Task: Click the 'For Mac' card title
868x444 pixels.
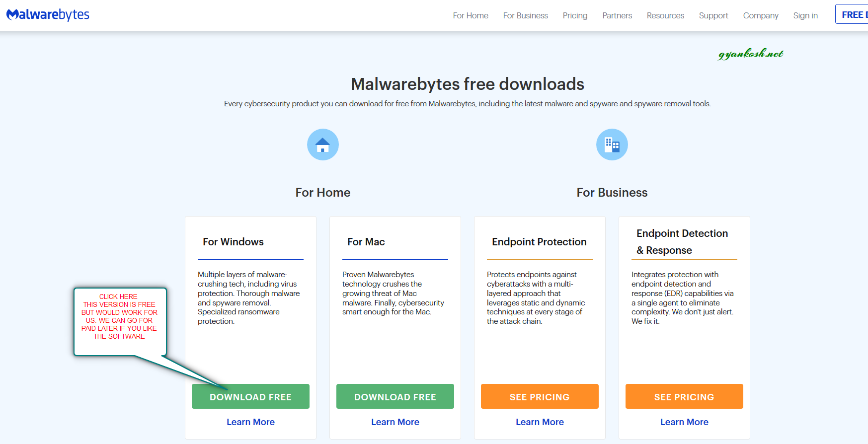Action: tap(366, 242)
